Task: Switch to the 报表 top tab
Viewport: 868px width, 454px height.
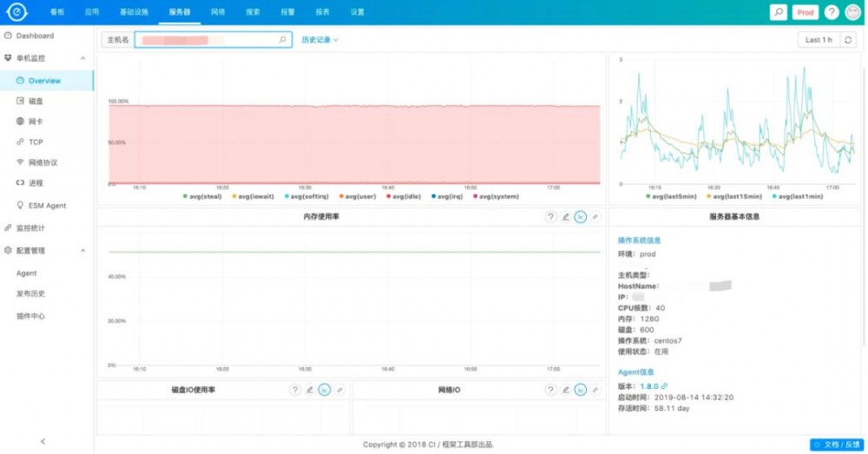Action: tap(323, 11)
